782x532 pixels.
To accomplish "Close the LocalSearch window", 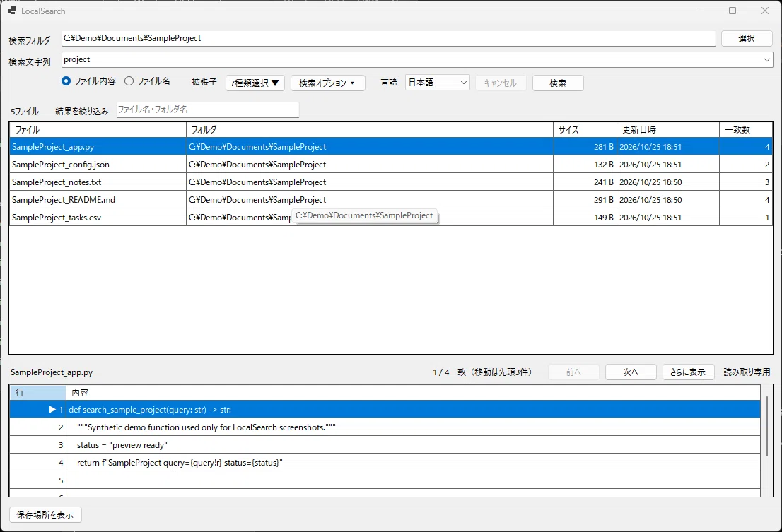I will [x=764, y=11].
